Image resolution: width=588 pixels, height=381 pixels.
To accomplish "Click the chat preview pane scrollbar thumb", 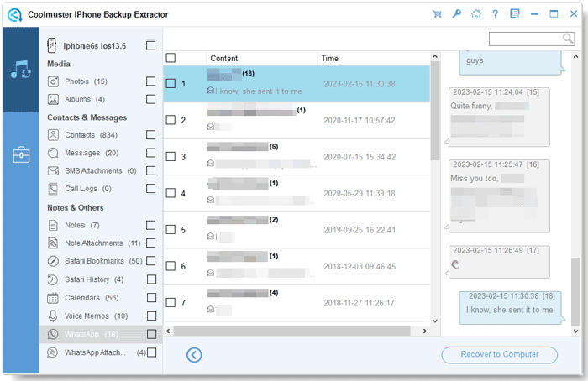I will click(575, 291).
